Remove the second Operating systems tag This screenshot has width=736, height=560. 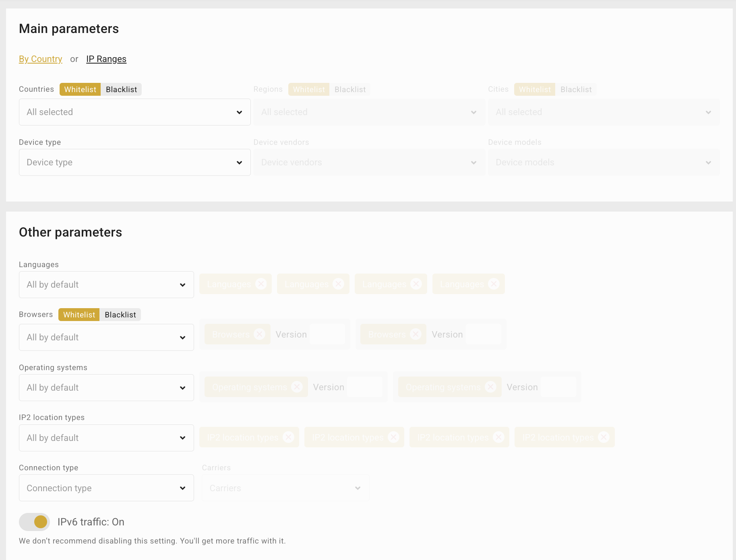pos(490,387)
